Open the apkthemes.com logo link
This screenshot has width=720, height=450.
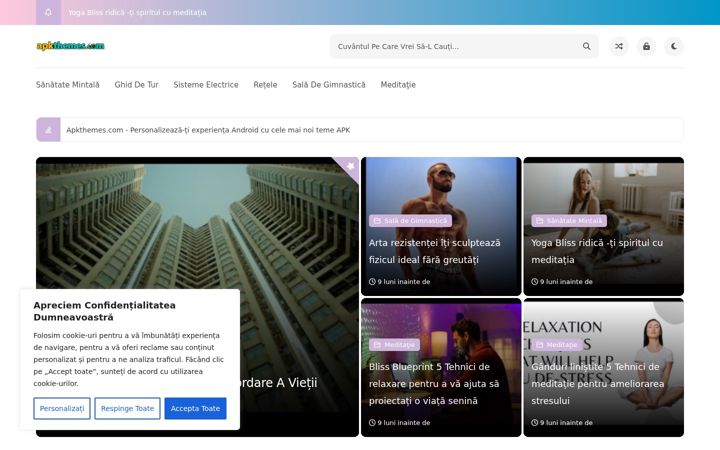[x=70, y=46]
